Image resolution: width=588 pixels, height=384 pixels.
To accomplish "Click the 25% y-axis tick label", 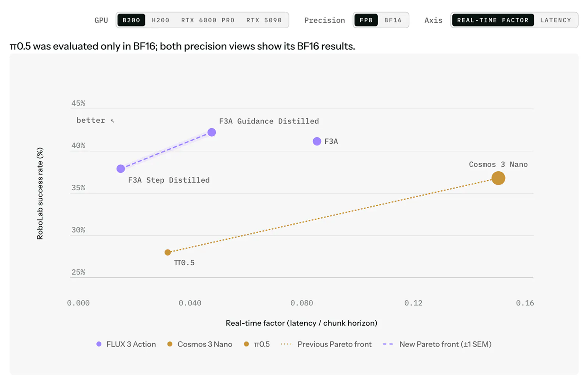I will click(78, 272).
